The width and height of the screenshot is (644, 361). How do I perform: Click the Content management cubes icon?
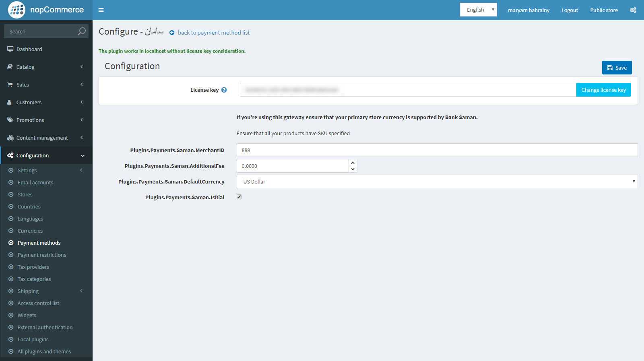(10, 138)
